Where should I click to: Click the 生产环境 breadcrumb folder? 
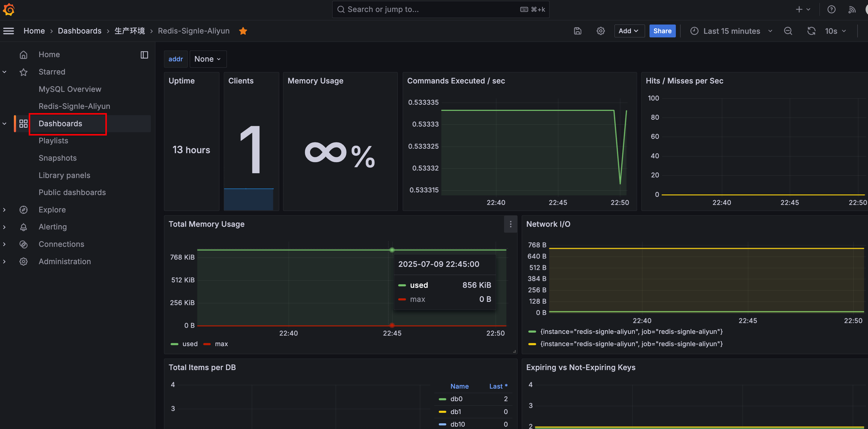pyautogui.click(x=130, y=31)
